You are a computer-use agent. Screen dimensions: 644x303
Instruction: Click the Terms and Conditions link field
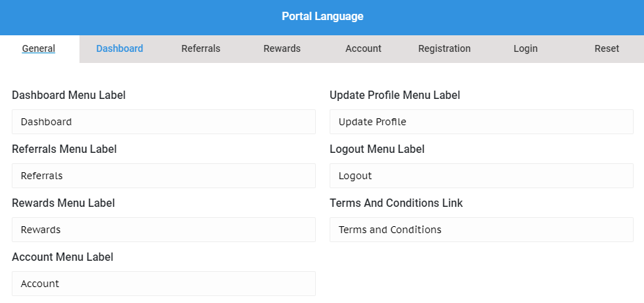coord(482,230)
